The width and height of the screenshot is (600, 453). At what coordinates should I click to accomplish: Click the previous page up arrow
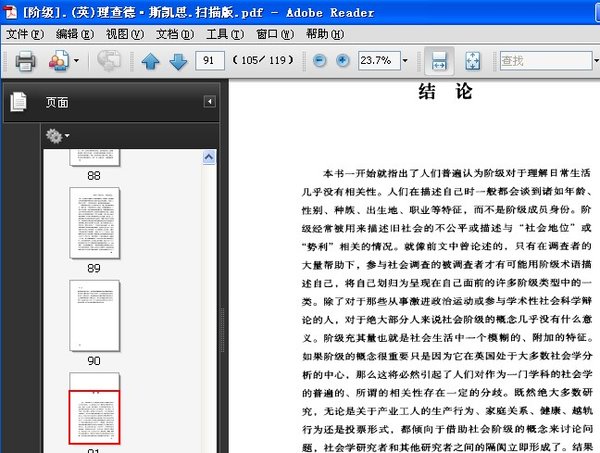coord(151,61)
